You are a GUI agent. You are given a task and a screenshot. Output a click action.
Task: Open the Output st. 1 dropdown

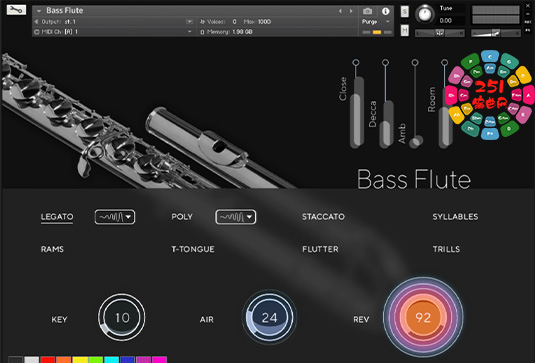point(190,22)
